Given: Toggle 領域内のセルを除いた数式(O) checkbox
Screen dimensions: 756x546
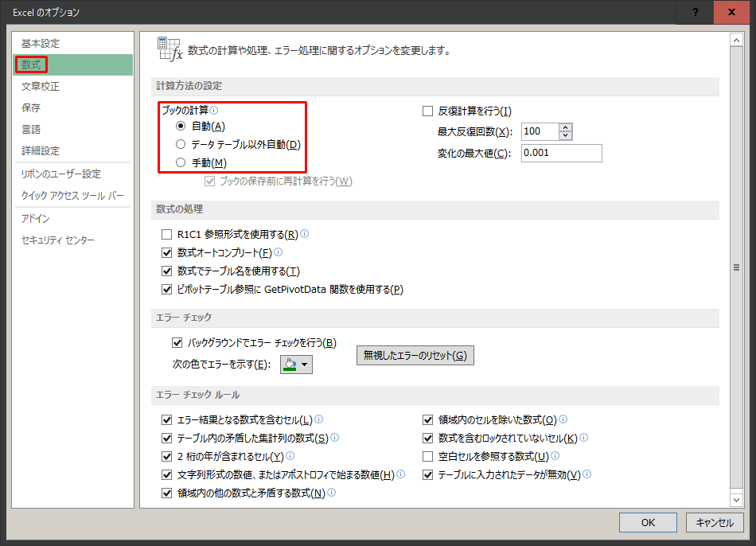Looking at the screenshot, I should tap(427, 419).
